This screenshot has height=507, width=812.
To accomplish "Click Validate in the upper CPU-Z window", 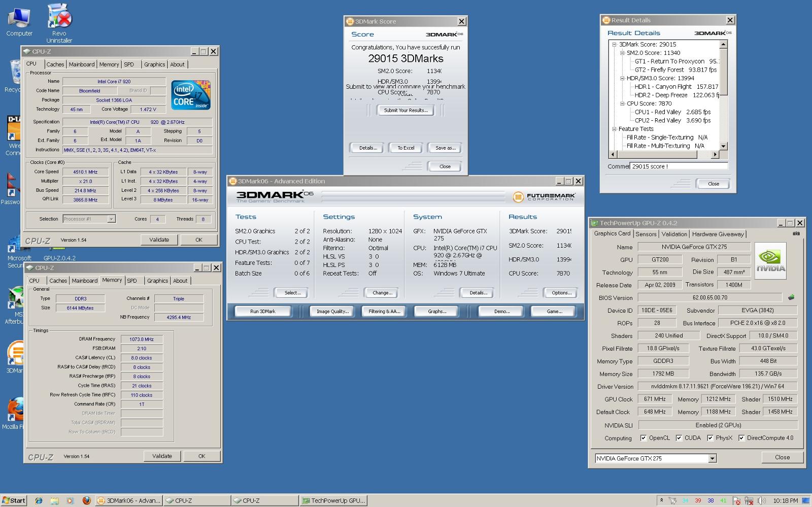I will point(159,240).
